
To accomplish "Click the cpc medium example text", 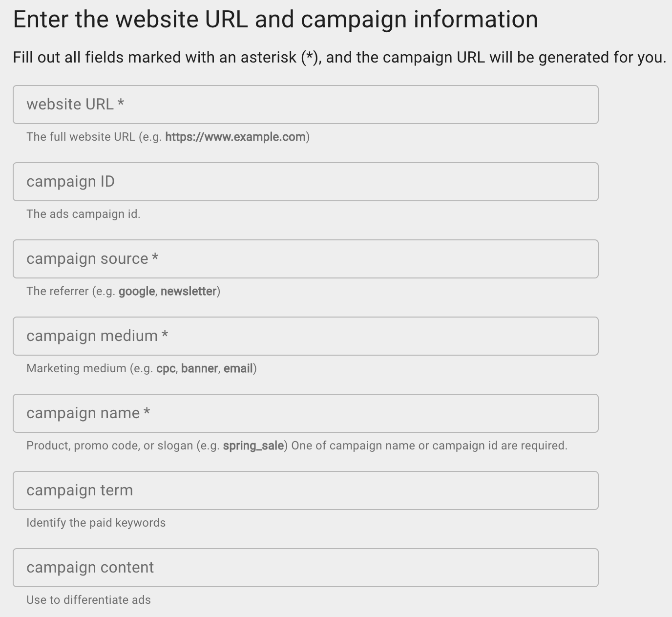I will click(166, 368).
